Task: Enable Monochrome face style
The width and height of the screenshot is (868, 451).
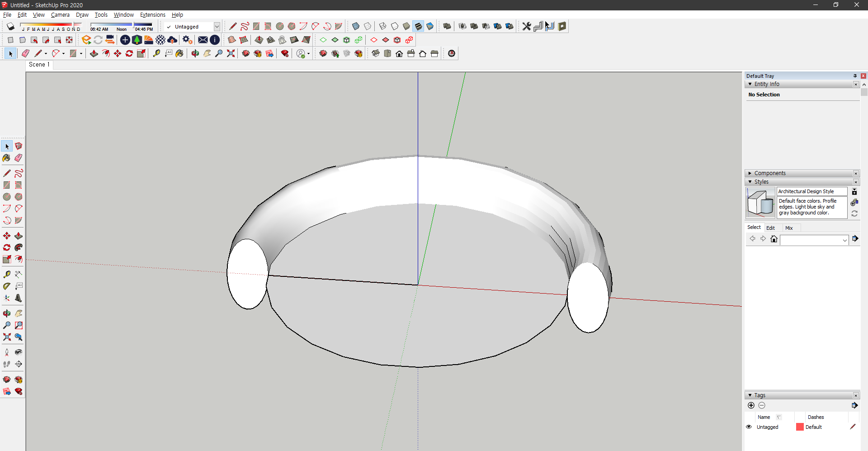Action: pos(430,26)
